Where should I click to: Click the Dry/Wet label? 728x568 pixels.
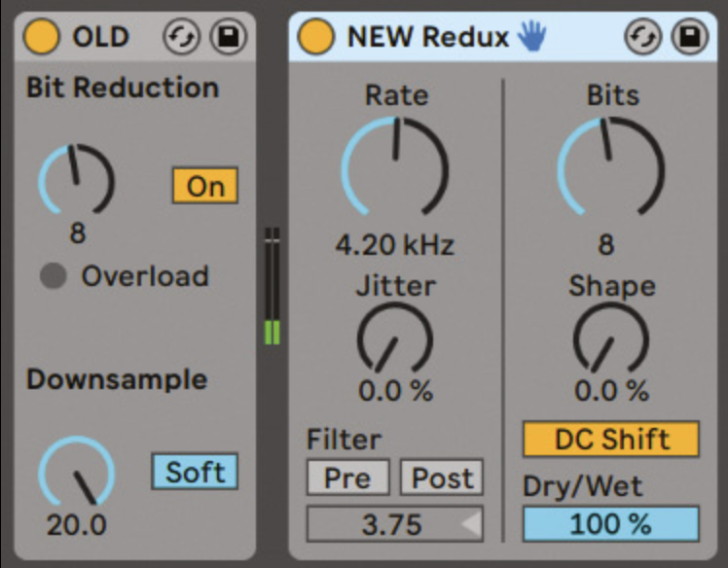pyautogui.click(x=583, y=487)
